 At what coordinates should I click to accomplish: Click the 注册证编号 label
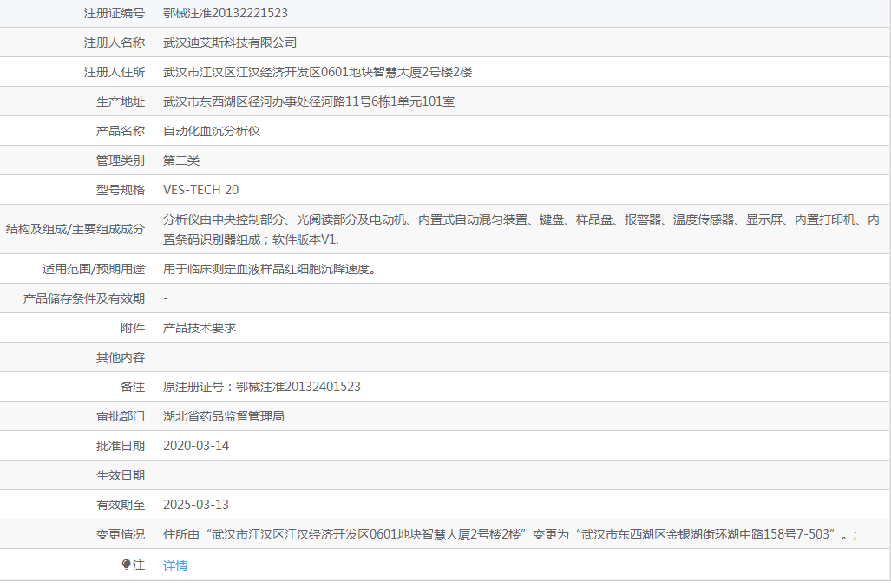click(x=115, y=13)
